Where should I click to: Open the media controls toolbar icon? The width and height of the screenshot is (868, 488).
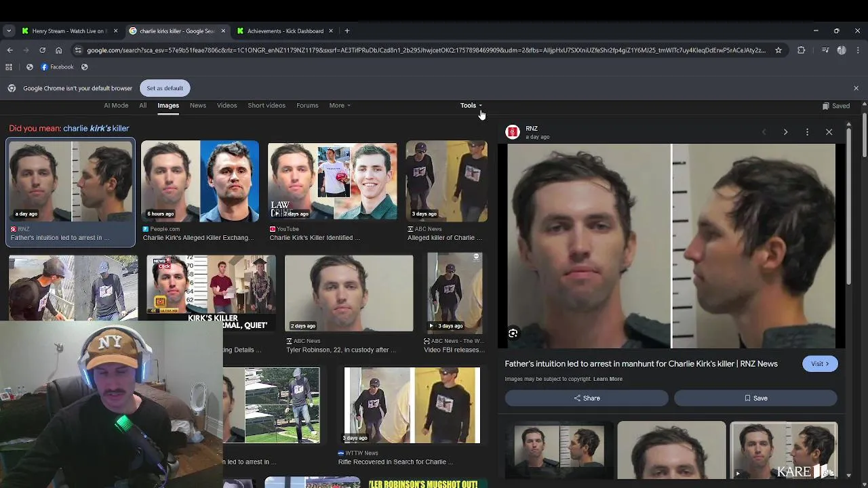coord(825,50)
